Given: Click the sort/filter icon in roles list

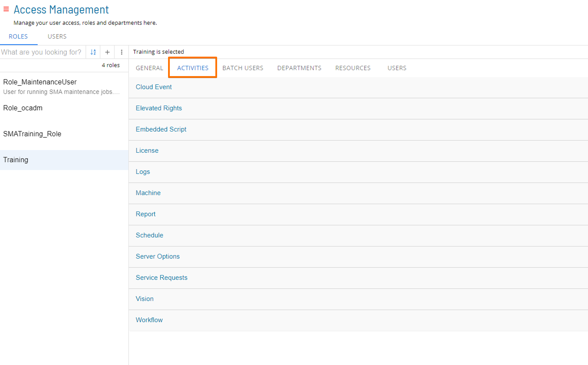Looking at the screenshot, I should click(x=93, y=52).
